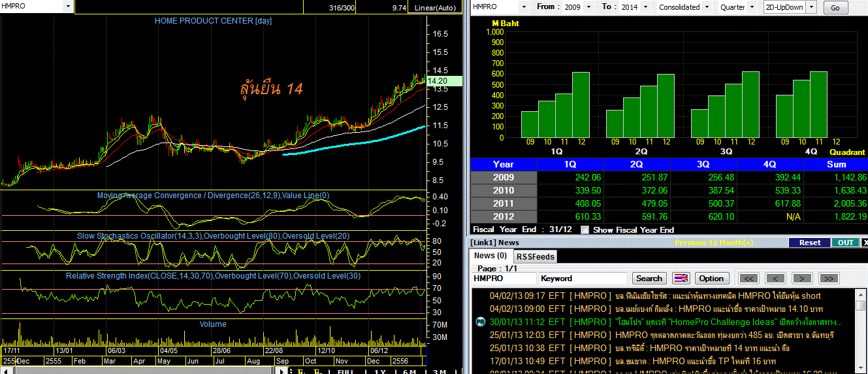The image size is (868, 374).
Task: Click the Go button
Action: 835,8
